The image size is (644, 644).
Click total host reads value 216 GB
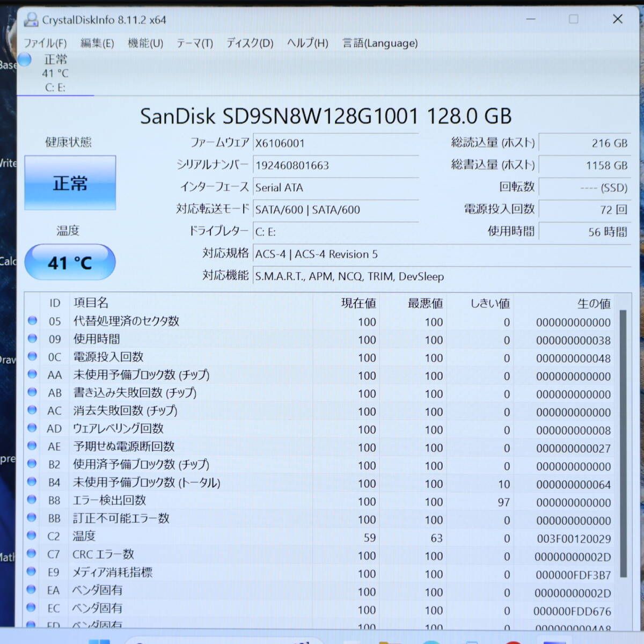[x=584, y=143]
